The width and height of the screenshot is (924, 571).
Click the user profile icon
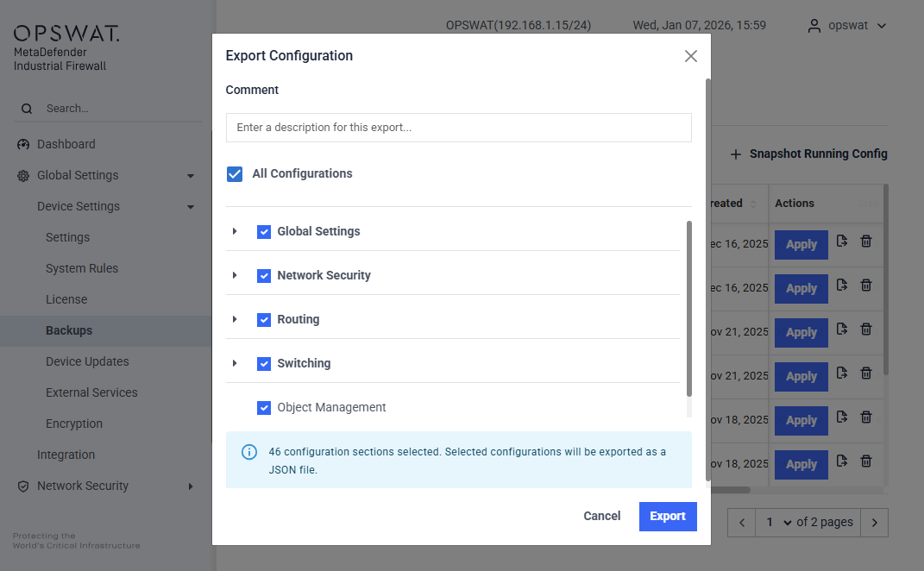point(814,26)
